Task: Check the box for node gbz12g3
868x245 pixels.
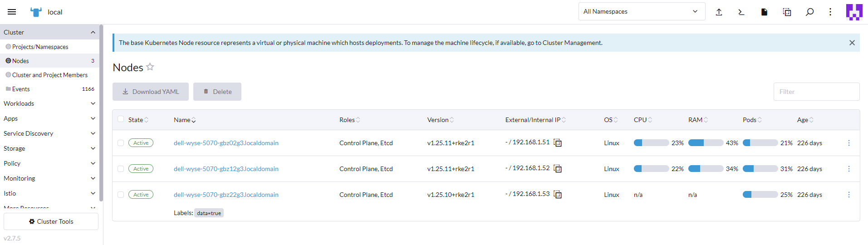Action: click(x=121, y=169)
